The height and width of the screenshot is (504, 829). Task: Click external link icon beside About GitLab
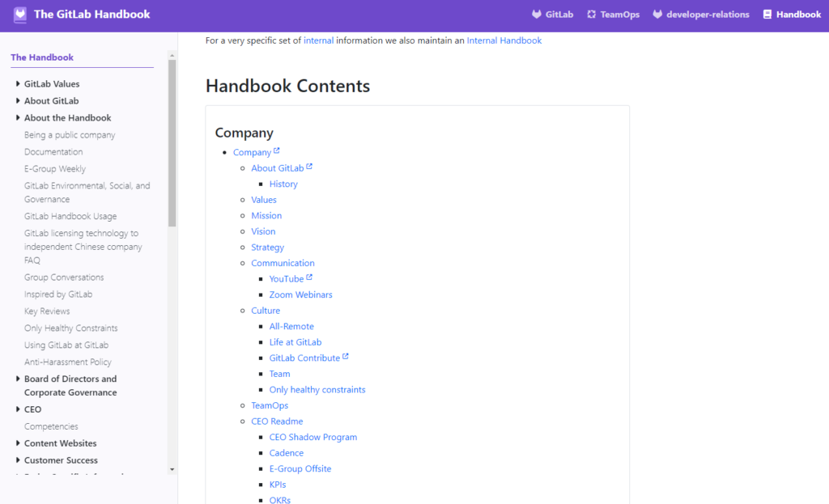pyautogui.click(x=309, y=167)
